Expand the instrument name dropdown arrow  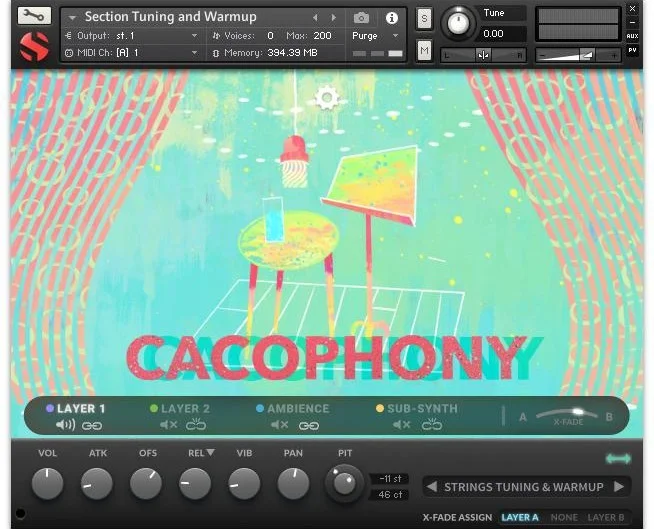click(x=73, y=18)
